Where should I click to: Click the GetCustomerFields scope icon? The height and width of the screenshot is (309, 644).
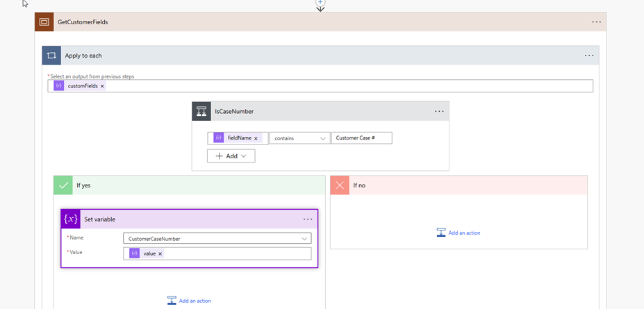[44, 22]
